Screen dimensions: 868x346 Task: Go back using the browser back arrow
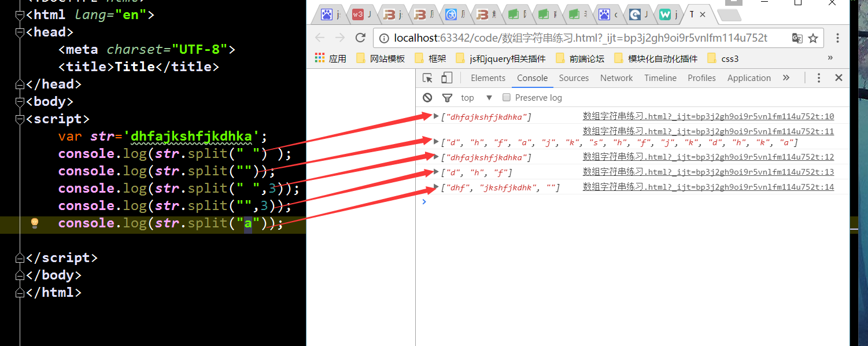pos(320,38)
